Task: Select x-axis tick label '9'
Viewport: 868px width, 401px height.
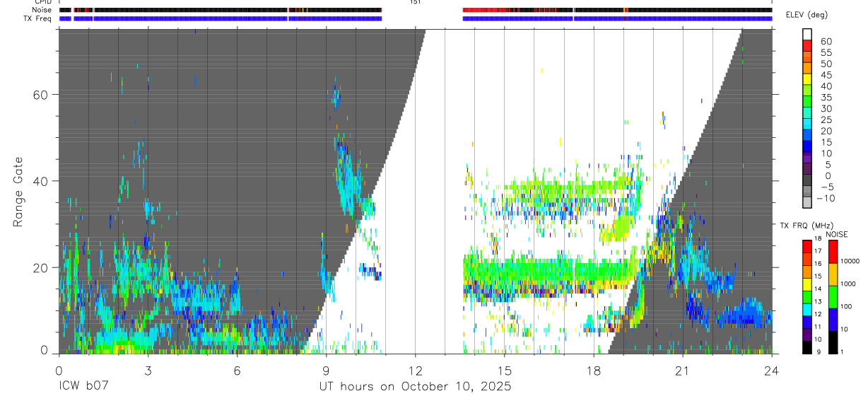Action: click(x=326, y=370)
